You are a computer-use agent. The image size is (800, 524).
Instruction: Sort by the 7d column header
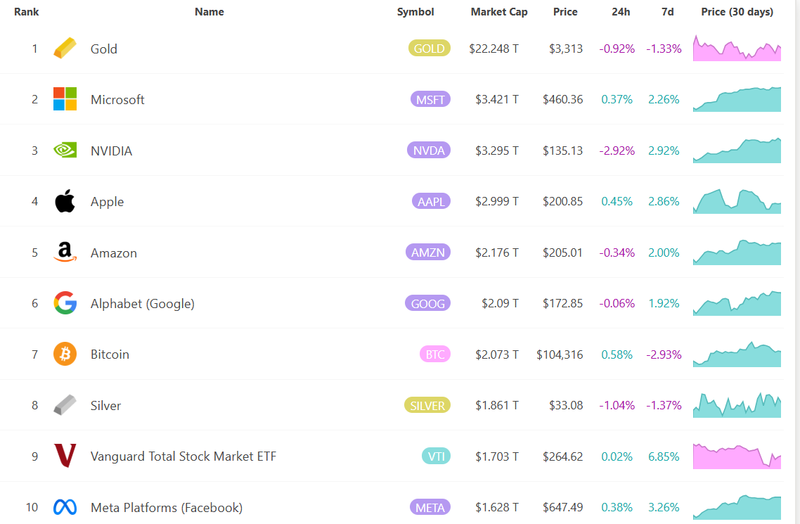tap(667, 12)
